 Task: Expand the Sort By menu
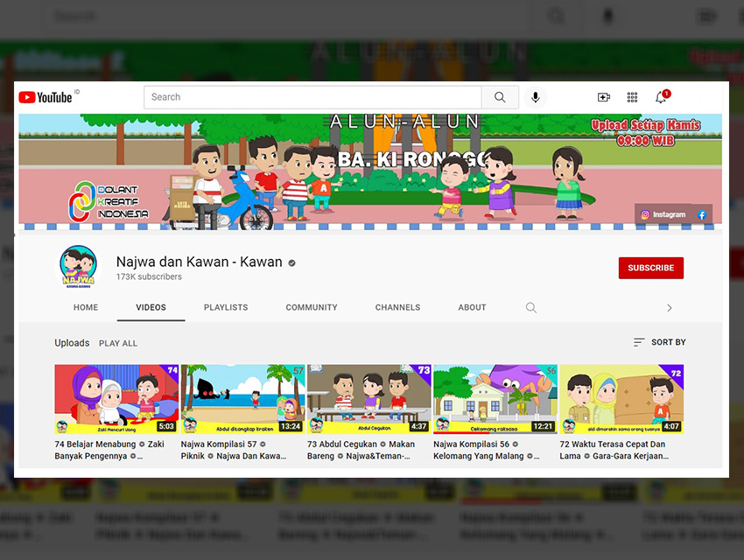[x=659, y=342]
